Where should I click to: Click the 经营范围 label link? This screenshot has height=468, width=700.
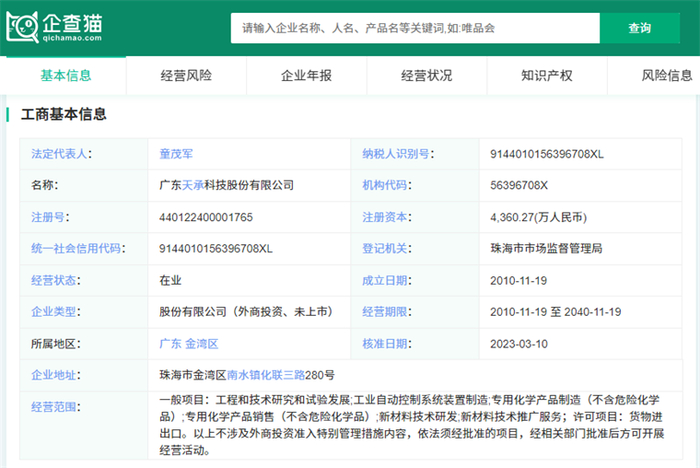click(54, 407)
